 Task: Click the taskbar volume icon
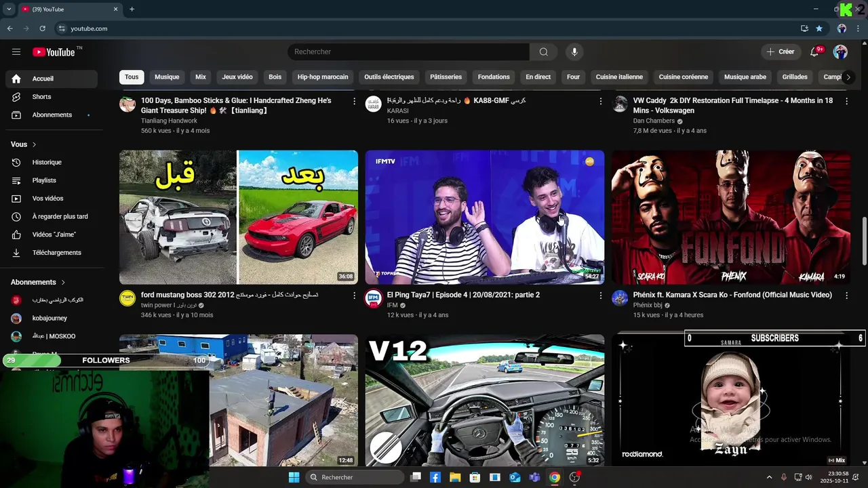808,477
